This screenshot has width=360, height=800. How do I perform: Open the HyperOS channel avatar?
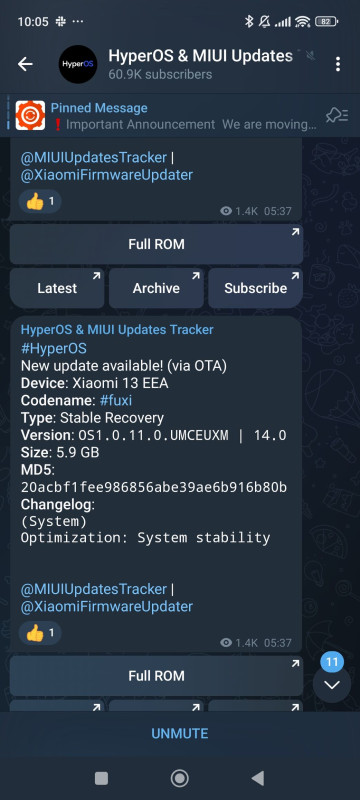[78, 64]
